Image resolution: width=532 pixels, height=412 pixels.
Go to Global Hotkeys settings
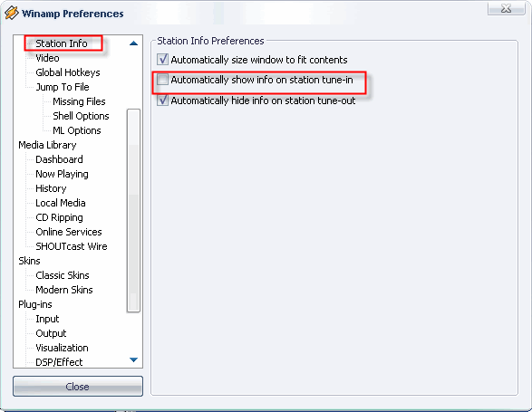(68, 72)
